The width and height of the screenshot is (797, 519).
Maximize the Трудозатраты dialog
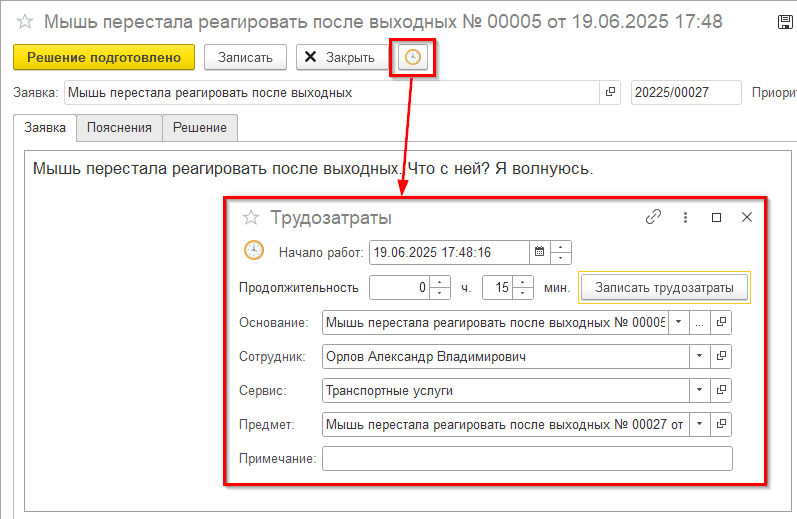point(716,217)
